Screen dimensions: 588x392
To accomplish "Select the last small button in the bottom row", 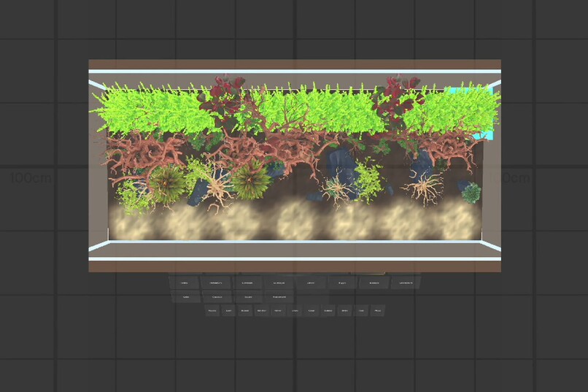I will click(378, 310).
